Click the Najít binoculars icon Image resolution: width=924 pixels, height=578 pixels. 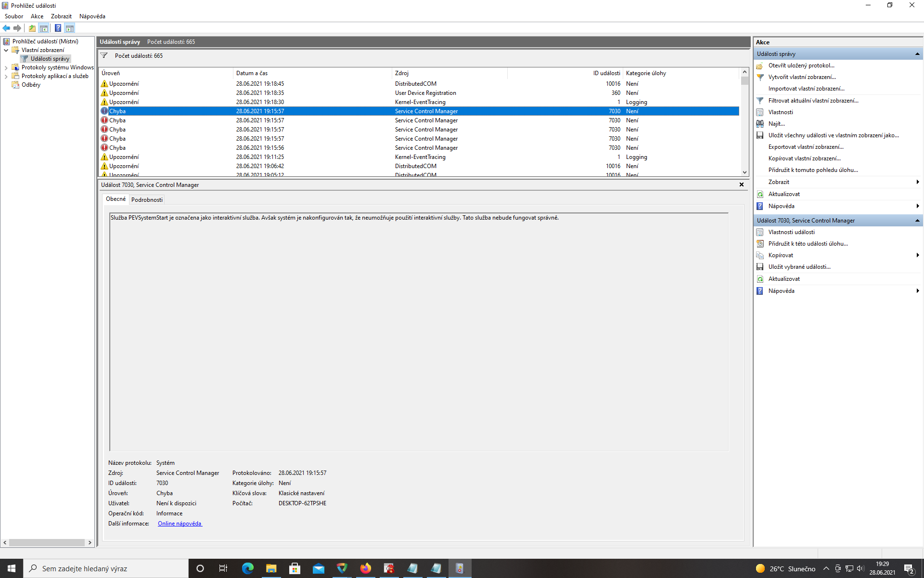point(760,124)
